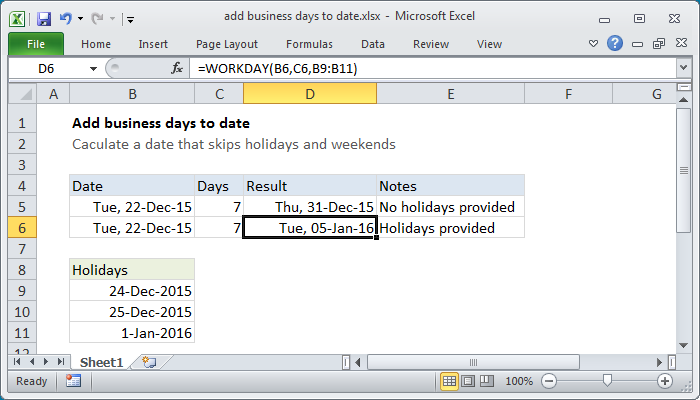Open Microsoft Excel Help
The width and height of the screenshot is (700, 400).
[614, 44]
